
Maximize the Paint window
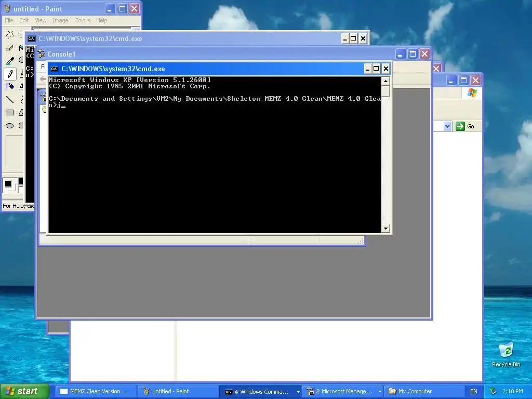(x=122, y=9)
